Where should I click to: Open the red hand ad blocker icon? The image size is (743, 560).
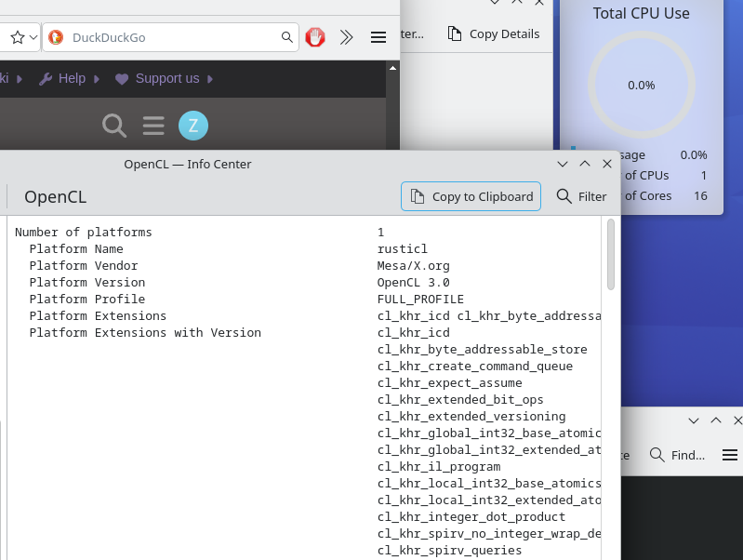[x=316, y=37]
